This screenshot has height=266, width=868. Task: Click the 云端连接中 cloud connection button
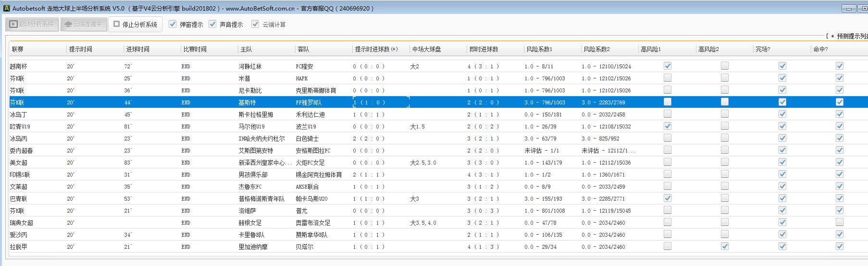pyautogui.click(x=84, y=24)
